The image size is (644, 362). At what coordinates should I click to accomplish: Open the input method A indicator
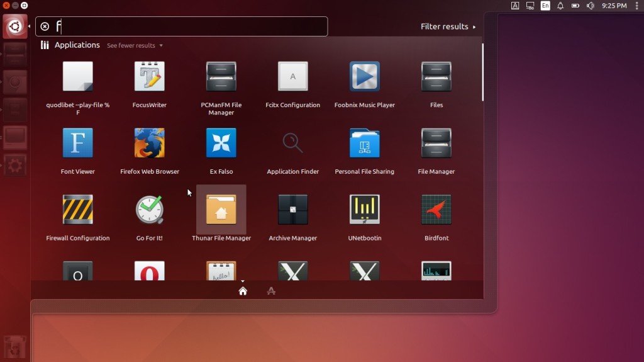click(515, 6)
